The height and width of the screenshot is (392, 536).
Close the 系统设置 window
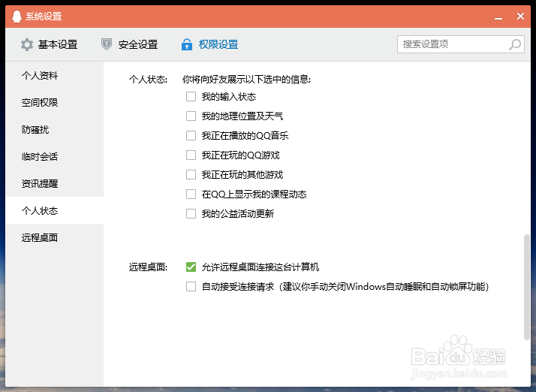point(520,16)
